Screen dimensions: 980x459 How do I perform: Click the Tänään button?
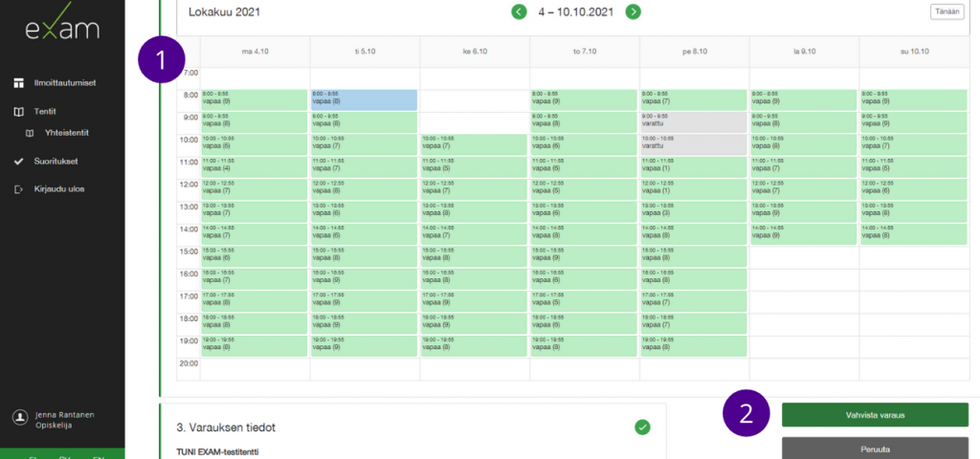click(x=947, y=11)
